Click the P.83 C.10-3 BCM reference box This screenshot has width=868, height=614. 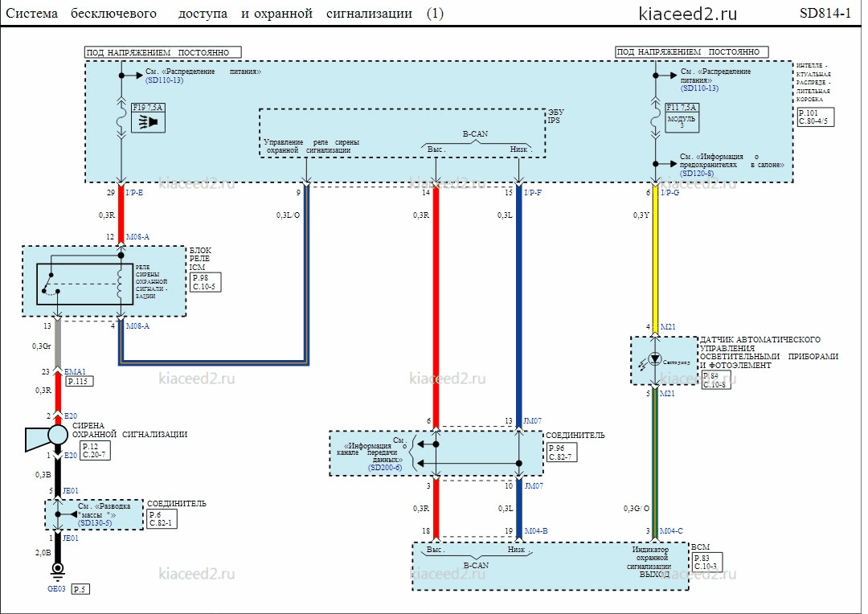[707, 562]
